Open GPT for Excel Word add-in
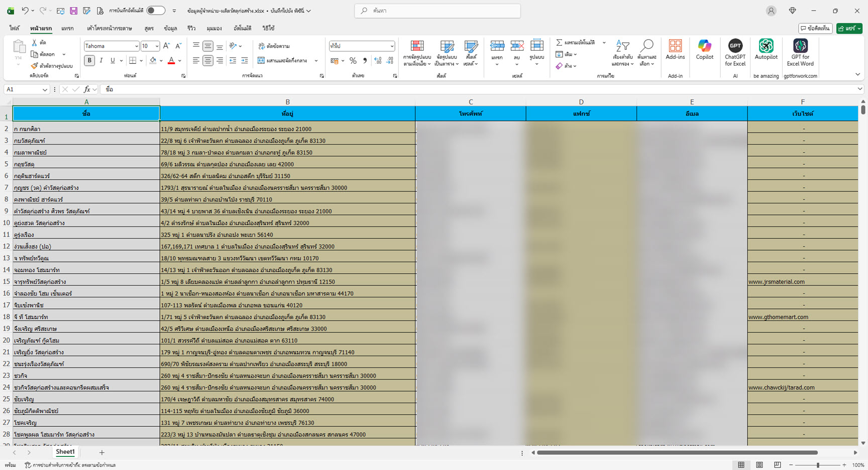 tap(800, 47)
